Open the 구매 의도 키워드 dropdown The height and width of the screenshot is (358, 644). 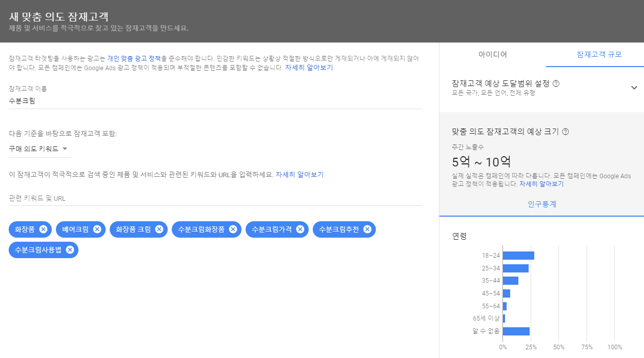(x=39, y=149)
